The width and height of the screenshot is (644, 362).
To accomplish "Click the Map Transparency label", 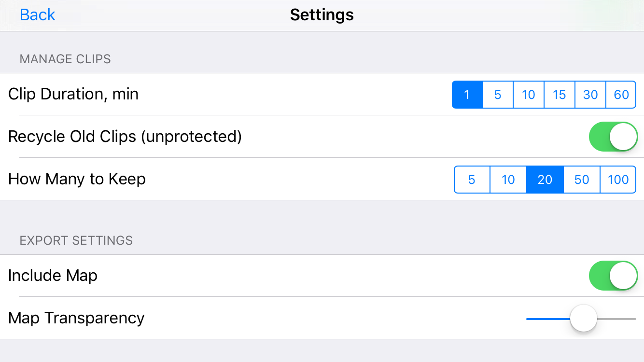I will tap(76, 318).
